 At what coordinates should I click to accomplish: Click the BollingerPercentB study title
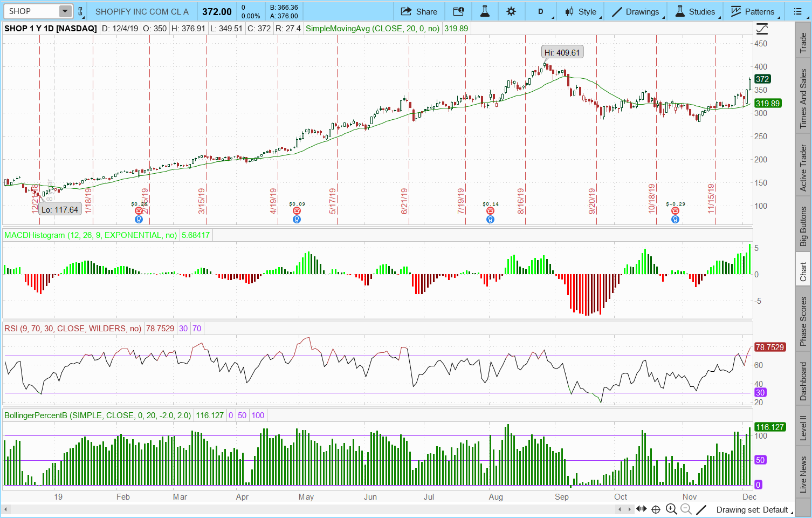(x=98, y=415)
